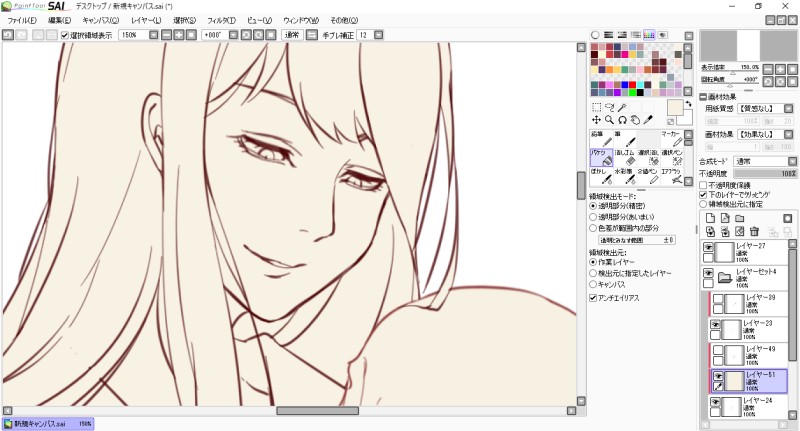Click zoom in plus button in toolbar
Image resolution: width=800 pixels, height=431 pixels.
(x=179, y=35)
